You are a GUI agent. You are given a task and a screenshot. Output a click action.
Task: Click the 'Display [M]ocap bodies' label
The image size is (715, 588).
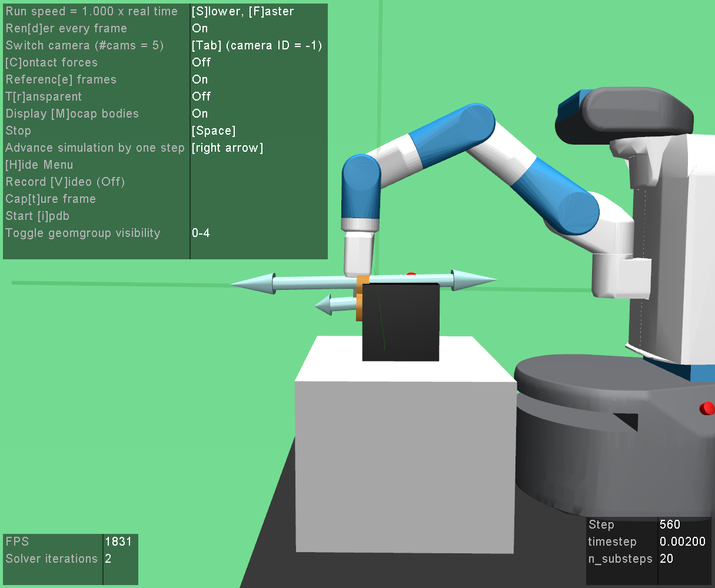72,113
